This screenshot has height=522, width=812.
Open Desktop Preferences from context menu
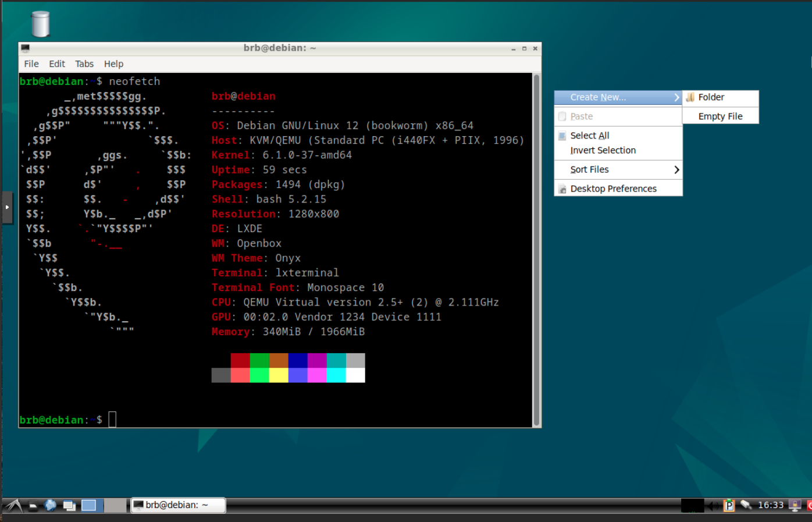click(x=613, y=189)
